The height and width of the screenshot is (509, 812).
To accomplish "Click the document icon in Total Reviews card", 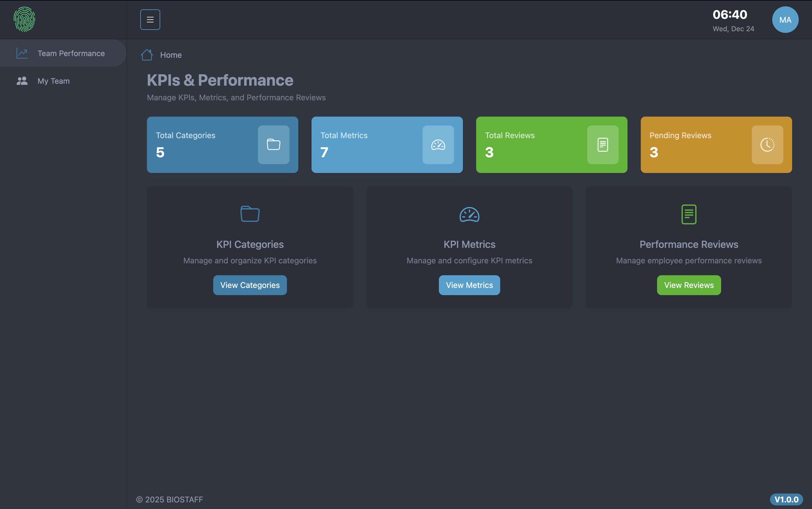I will click(x=602, y=145).
